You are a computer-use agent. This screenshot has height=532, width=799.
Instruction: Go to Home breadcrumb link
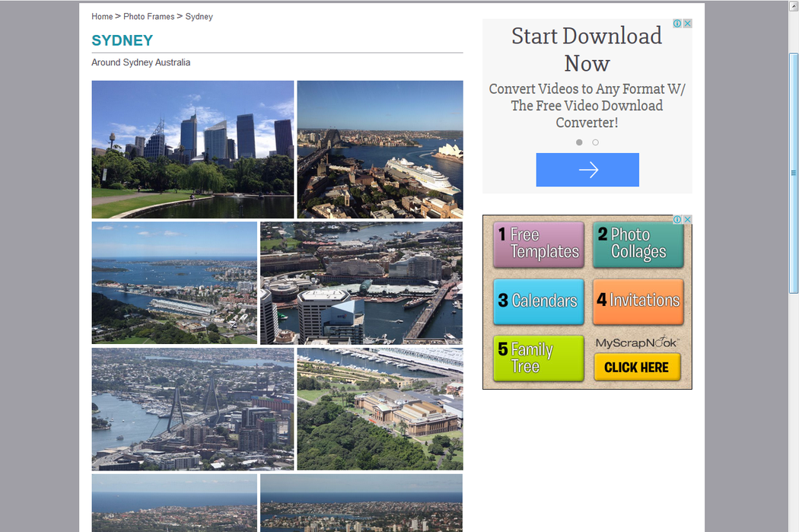click(x=102, y=17)
